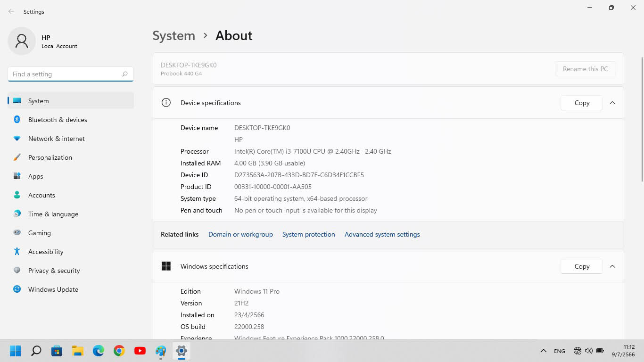644x362 pixels.
Task: Collapse the Device specifications section
Action: (x=612, y=103)
